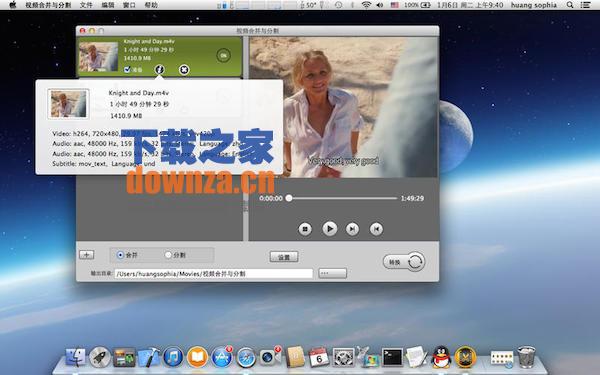The image size is (600, 375).
Task: Open Spotlight search in menu bar
Action: click(570, 5)
